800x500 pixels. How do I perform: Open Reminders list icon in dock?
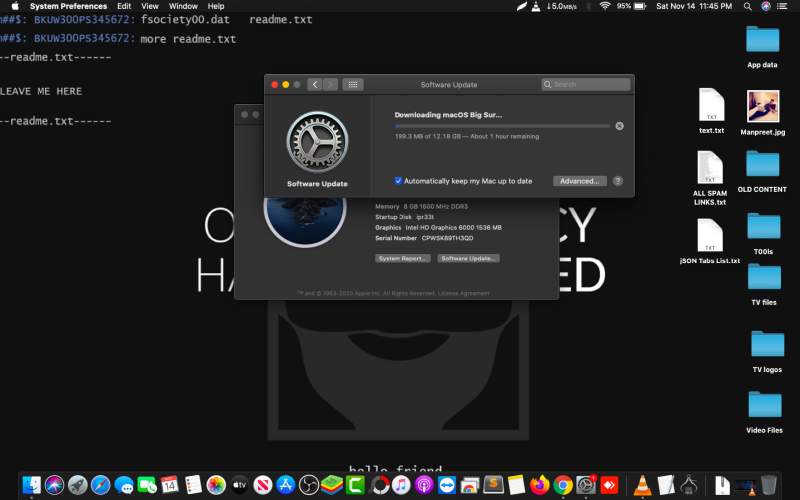[x=193, y=485]
